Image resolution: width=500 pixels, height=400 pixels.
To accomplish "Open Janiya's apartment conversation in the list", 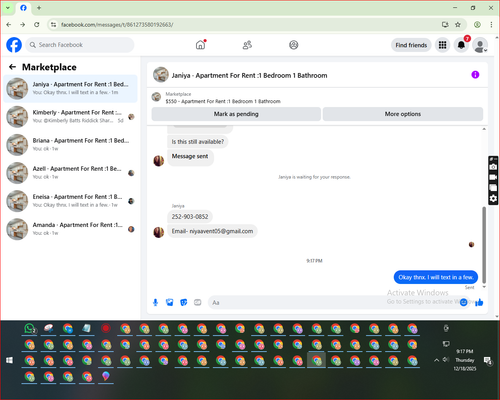I will (x=70, y=88).
